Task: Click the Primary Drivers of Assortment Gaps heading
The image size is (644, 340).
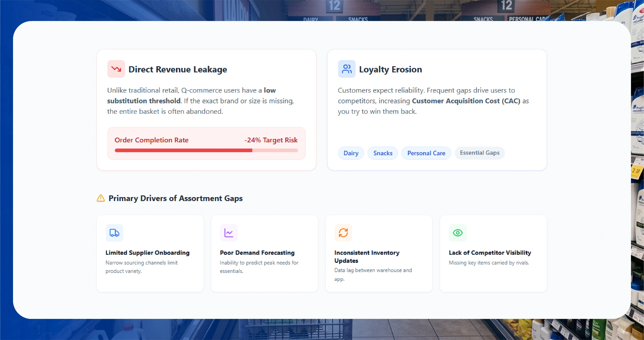Action: click(175, 198)
